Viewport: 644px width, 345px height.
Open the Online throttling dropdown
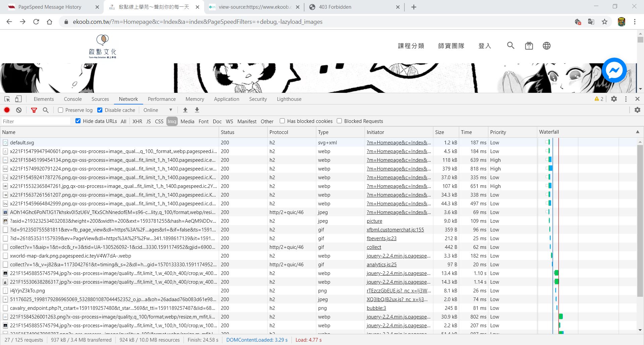tap(158, 110)
